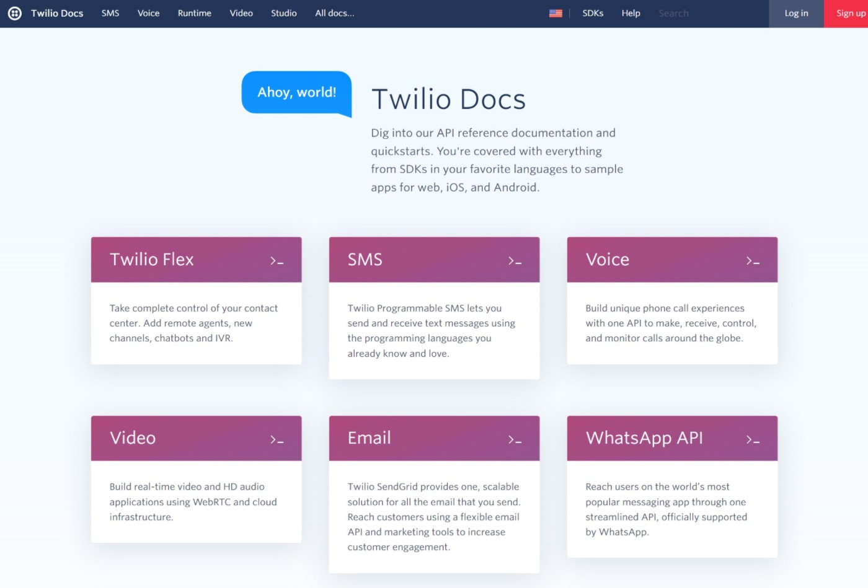Click the terminal icon on the Email card

tap(515, 439)
